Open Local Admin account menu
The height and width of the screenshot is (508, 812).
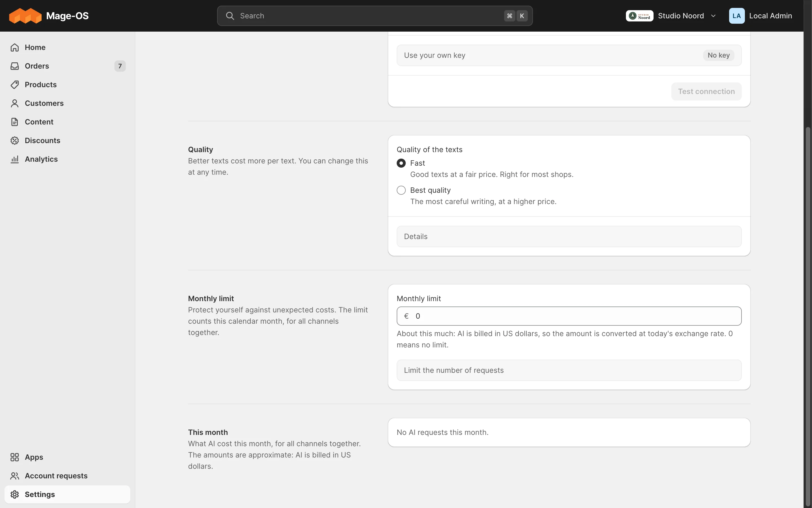pyautogui.click(x=760, y=16)
